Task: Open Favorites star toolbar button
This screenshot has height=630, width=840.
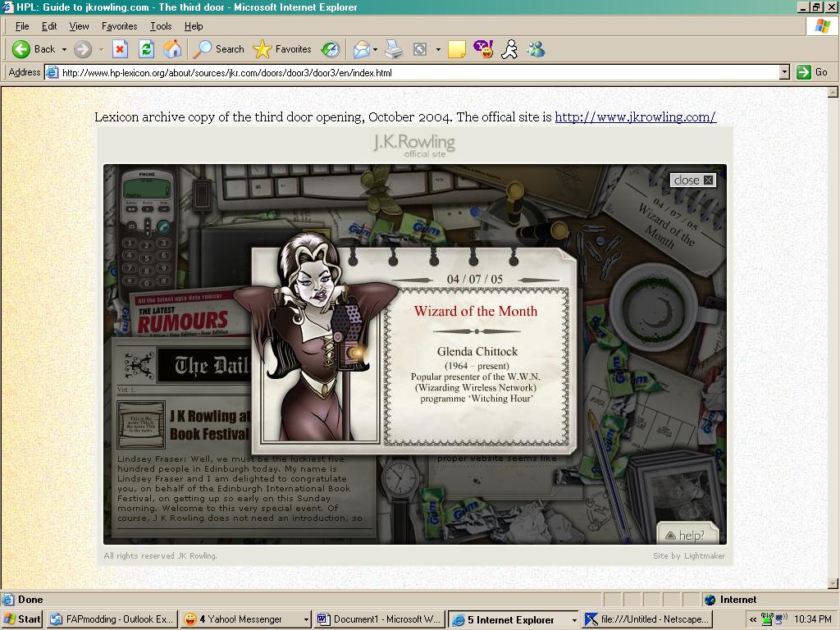Action: click(x=282, y=49)
